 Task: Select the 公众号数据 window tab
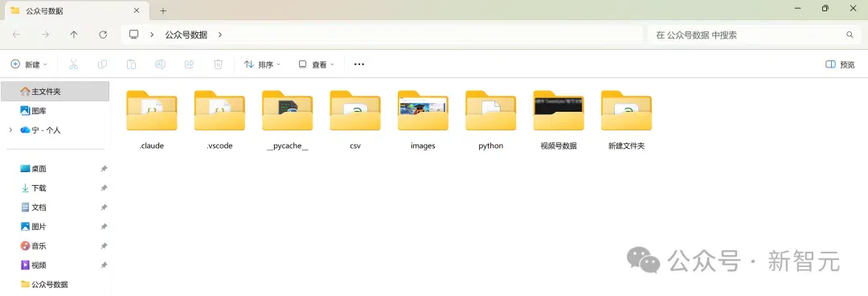[76, 10]
